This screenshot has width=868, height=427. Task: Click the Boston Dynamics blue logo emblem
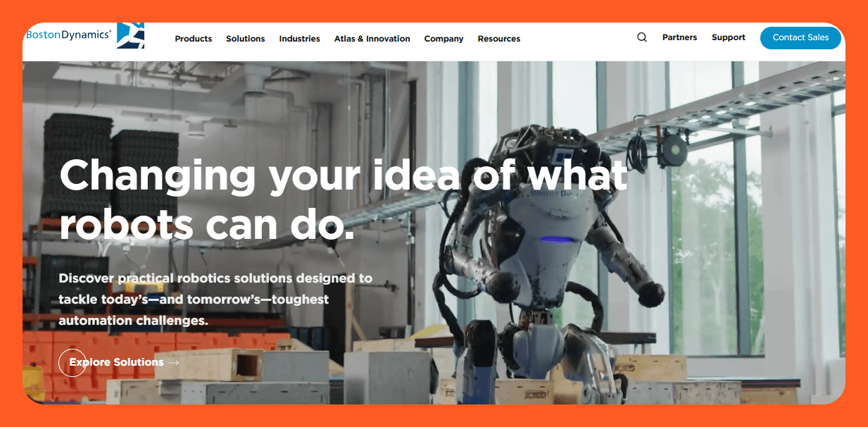click(130, 35)
